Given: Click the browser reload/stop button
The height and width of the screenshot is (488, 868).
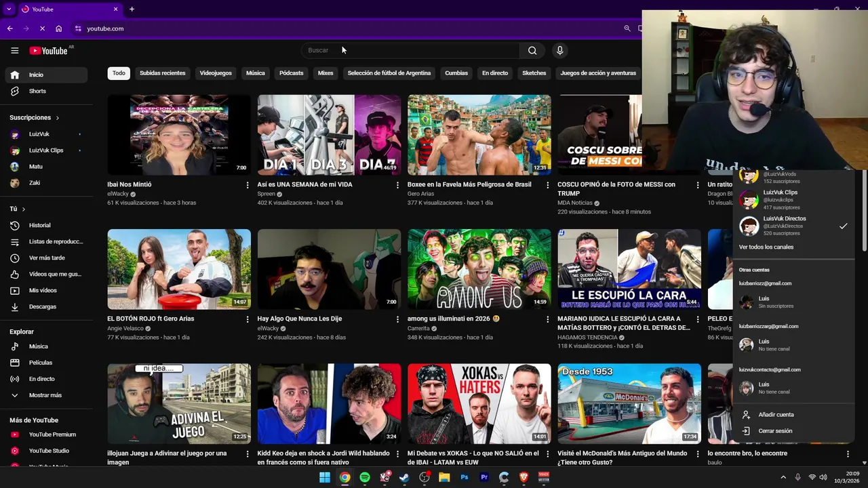Looking at the screenshot, I should pos(42,28).
